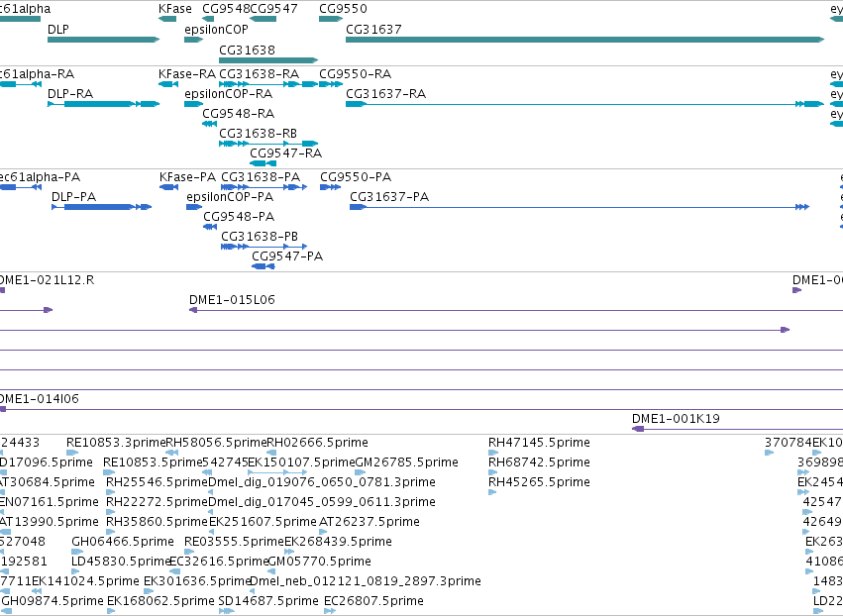
Task: Select the DME1-021L12.R clone label
Action: [47, 280]
